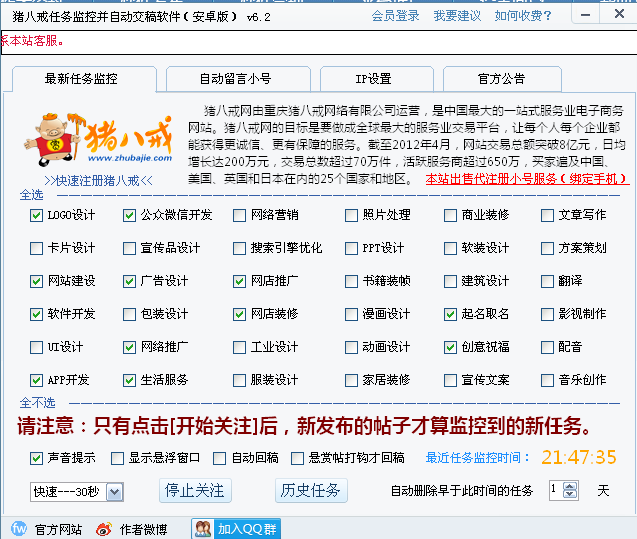Click 全不选 to deselect all categories
Screen dimensions: 637x539
click(x=37, y=403)
